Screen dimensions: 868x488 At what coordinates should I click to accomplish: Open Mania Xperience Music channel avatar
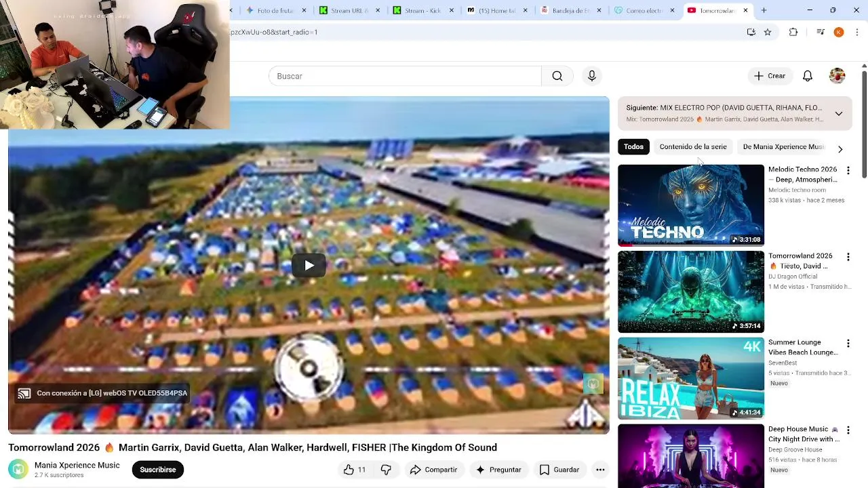click(18, 470)
